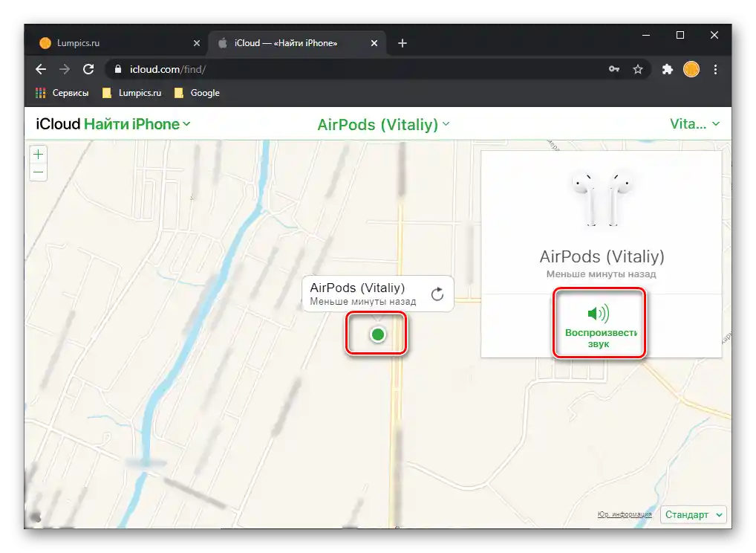
Task: Click the lock icon in address bar
Action: (x=117, y=69)
